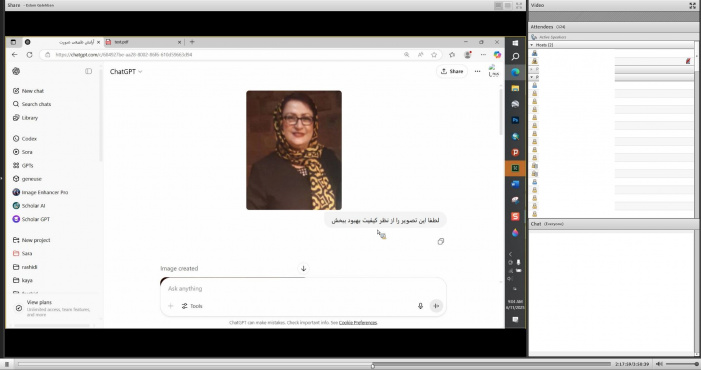Open Scholar GPT in sidebar
Image resolution: width=701 pixels, height=370 pixels.
point(31,219)
